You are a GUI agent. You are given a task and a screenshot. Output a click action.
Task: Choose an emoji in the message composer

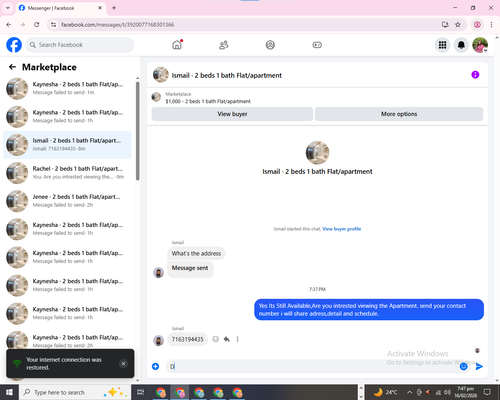[464, 367]
